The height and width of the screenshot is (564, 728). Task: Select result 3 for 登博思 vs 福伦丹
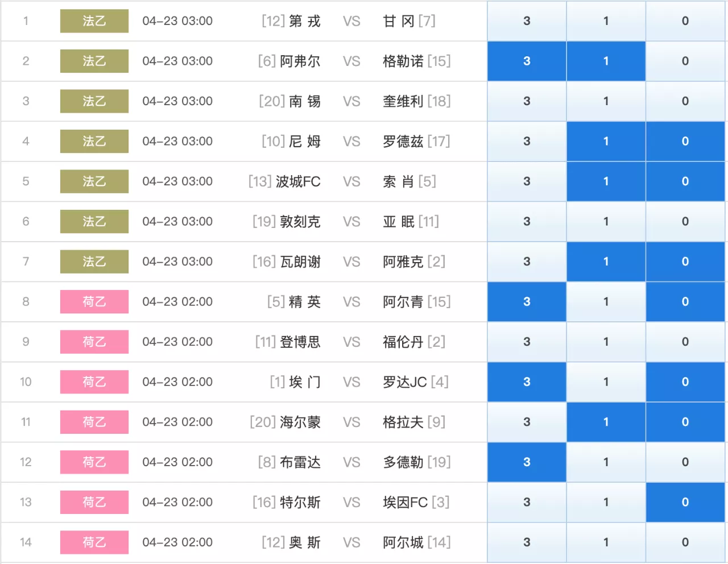click(x=527, y=342)
